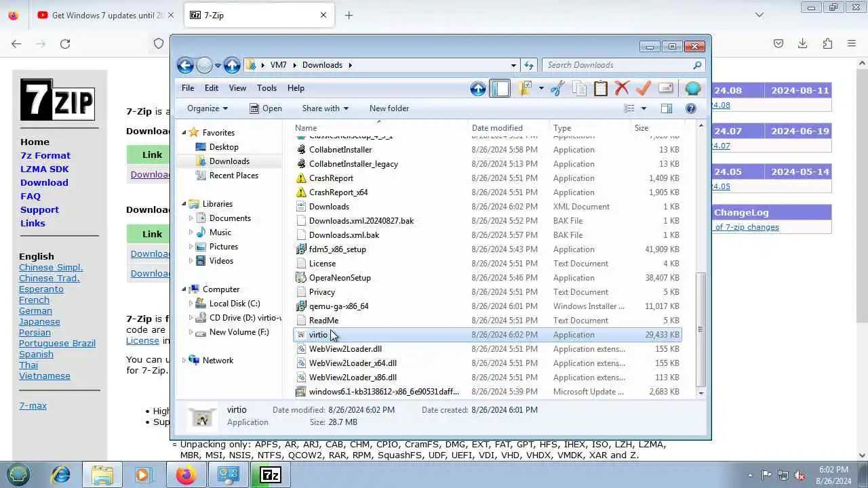The width and height of the screenshot is (868, 488).
Task: Open the recent locations dropdown arrow
Action: point(218,66)
